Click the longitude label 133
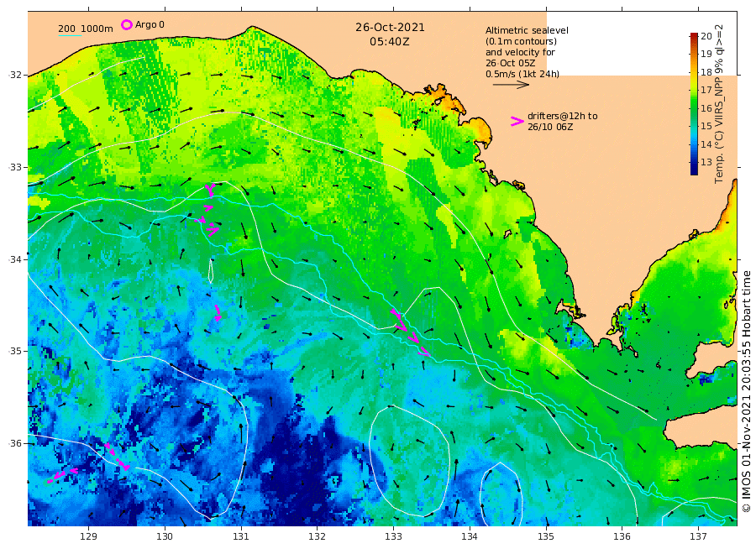756x554 pixels. [393, 536]
